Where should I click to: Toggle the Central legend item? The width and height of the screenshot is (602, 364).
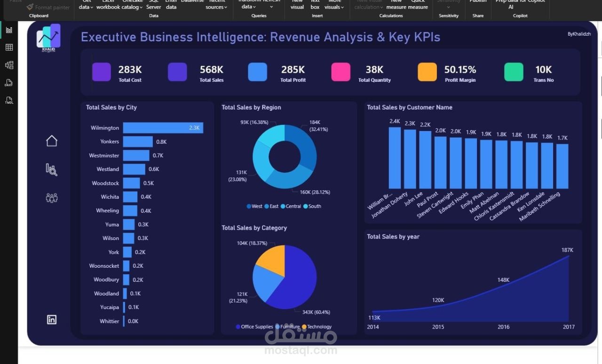pos(291,206)
